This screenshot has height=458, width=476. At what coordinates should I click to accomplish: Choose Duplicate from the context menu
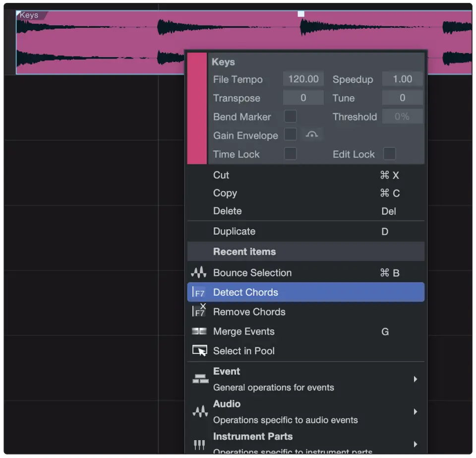(306, 231)
